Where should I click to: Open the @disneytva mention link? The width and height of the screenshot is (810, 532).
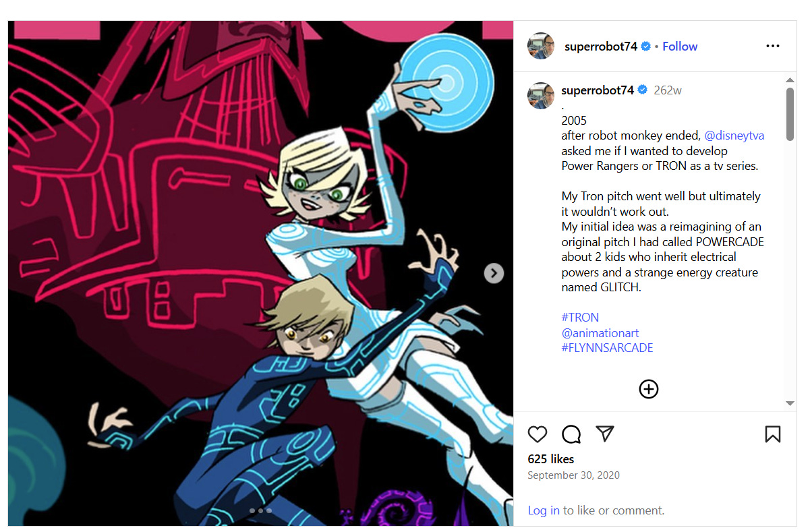point(734,136)
